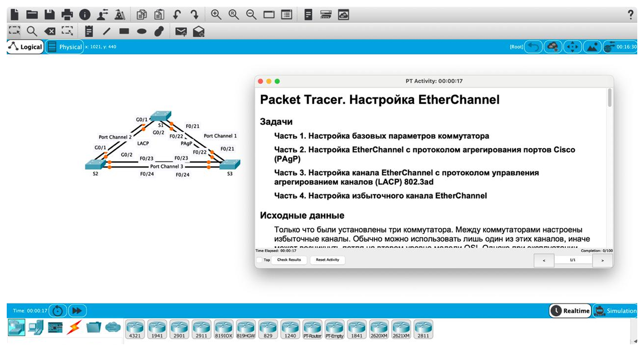Viewport: 644px width, 351px height.
Task: Undo the last action
Action: pos(177,15)
